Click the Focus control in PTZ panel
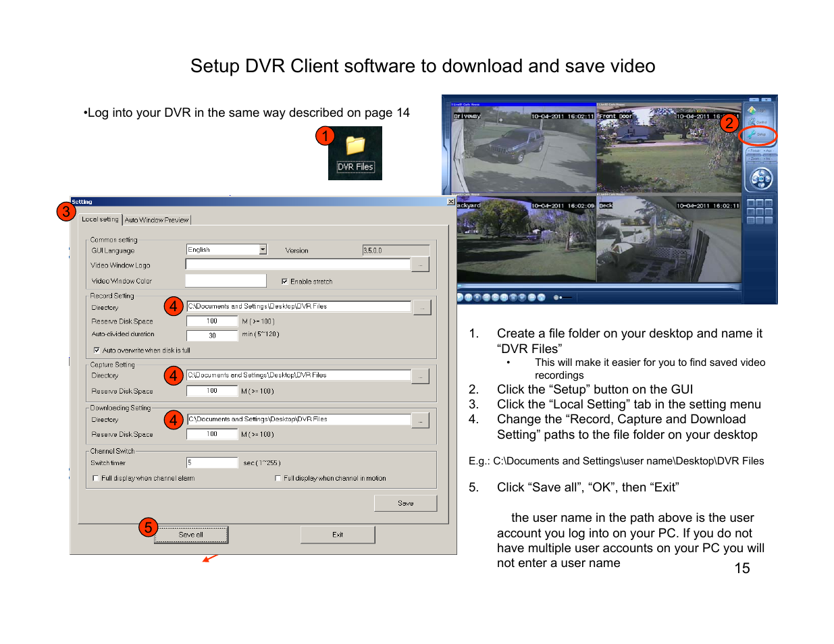834x644 pixels. point(755,151)
